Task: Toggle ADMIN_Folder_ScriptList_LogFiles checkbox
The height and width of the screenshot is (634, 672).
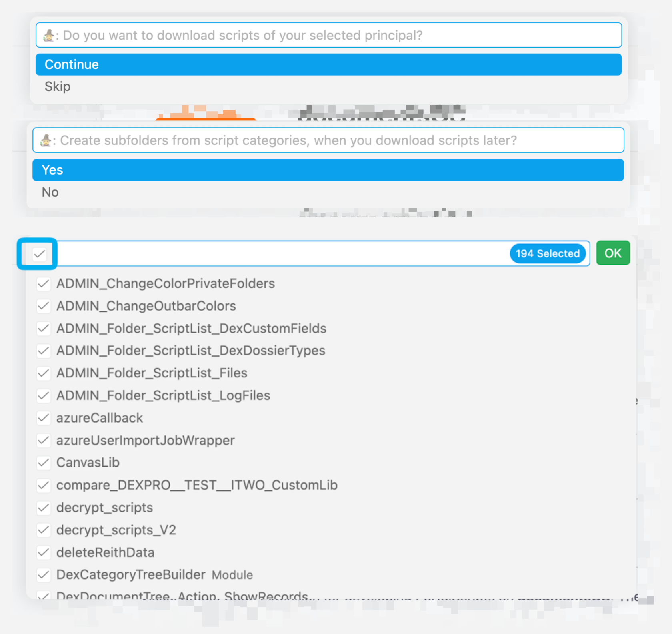Action: (x=44, y=396)
